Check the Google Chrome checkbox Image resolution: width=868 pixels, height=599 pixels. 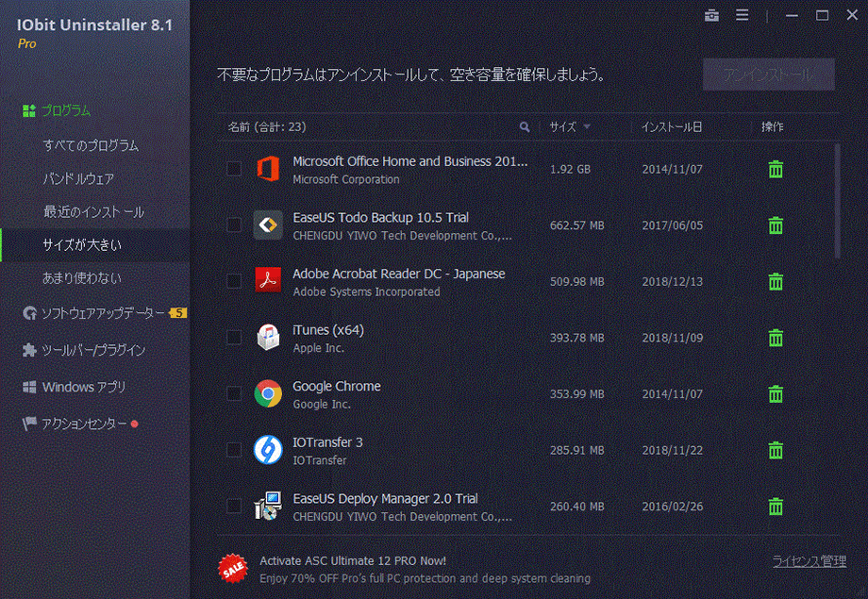point(234,393)
